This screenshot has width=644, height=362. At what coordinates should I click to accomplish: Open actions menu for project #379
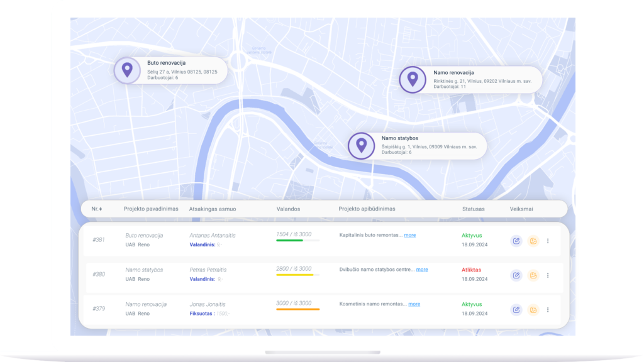[548, 309]
